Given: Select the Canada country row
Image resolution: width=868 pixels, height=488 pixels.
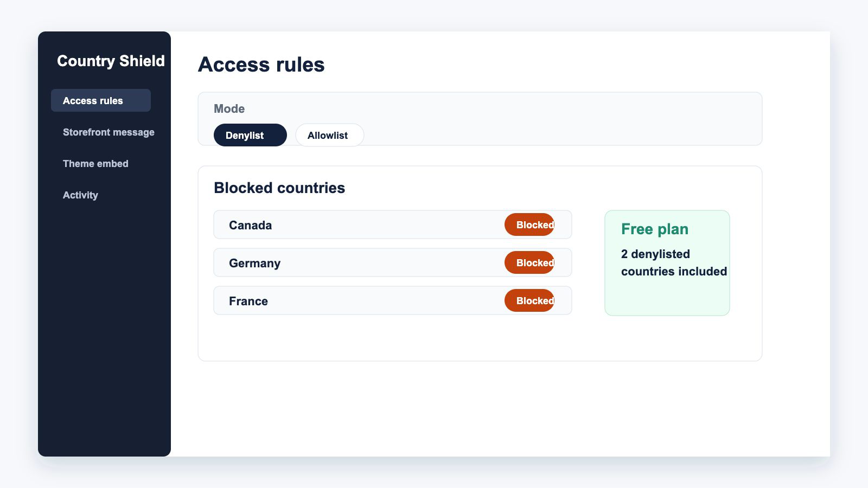Looking at the screenshot, I should click(x=393, y=224).
